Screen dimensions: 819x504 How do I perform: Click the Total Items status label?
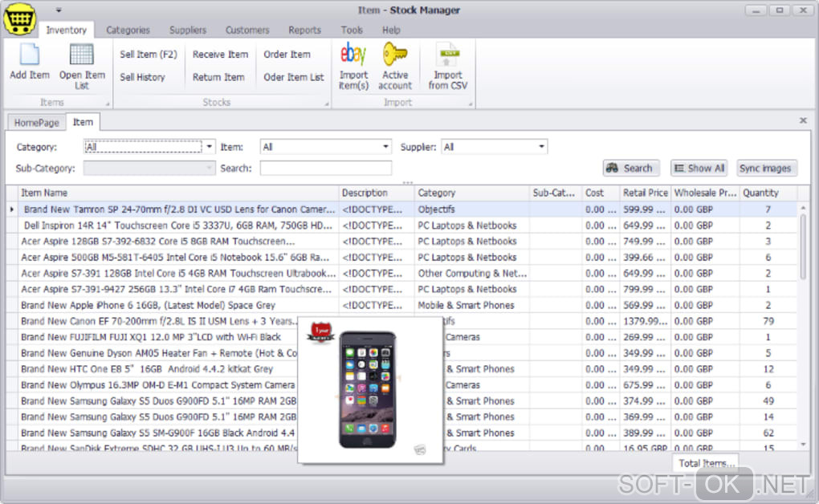[707, 463]
